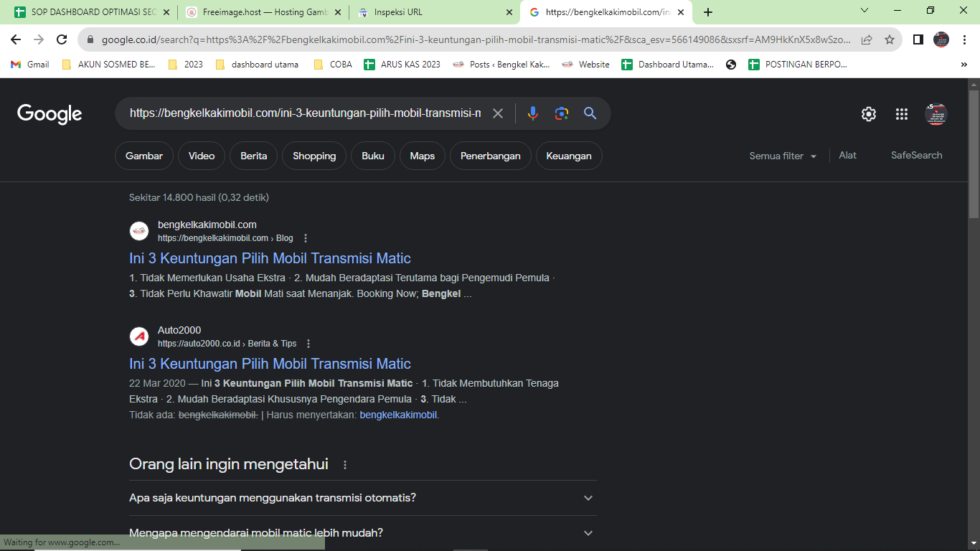Screen dimensions: 980x551
Task: Expand question about keuntungan transmisi otomatis
Action: click(x=362, y=498)
